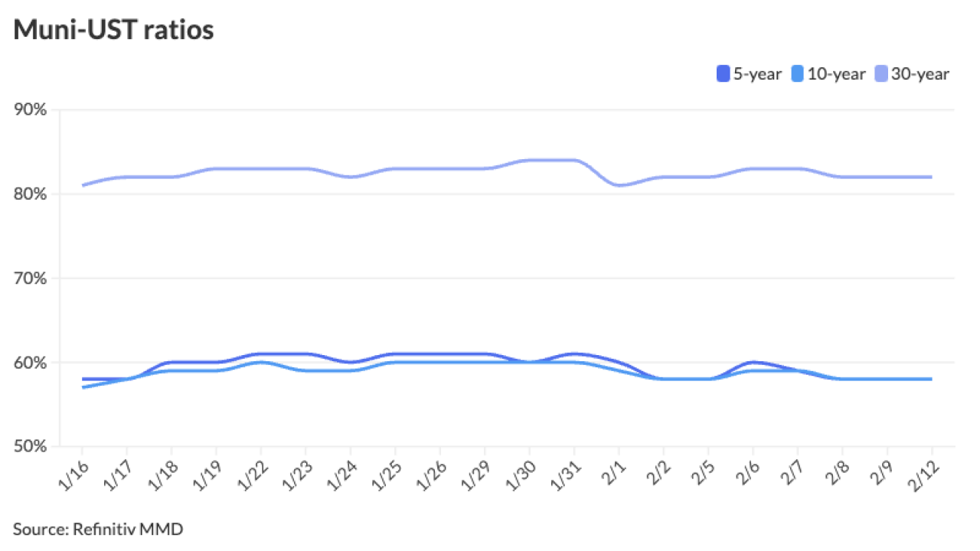Select the 80% y-axis label
Screen dimensions: 980x551
(x=31, y=194)
